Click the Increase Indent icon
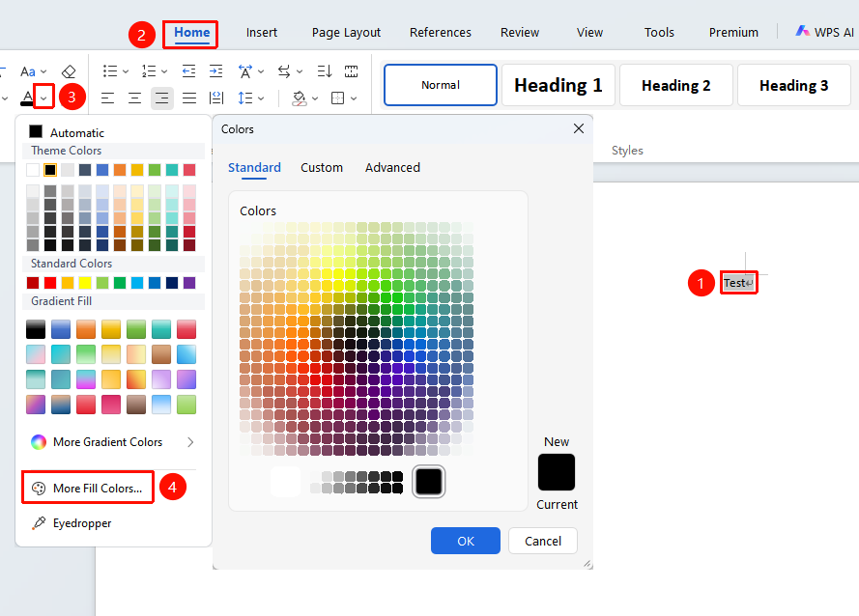 click(216, 71)
